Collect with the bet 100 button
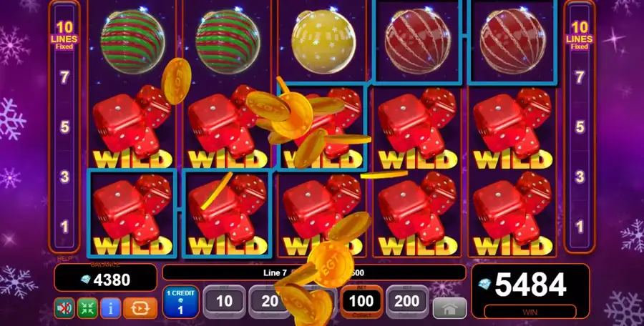The height and width of the screenshot is (326, 644). 361,302
